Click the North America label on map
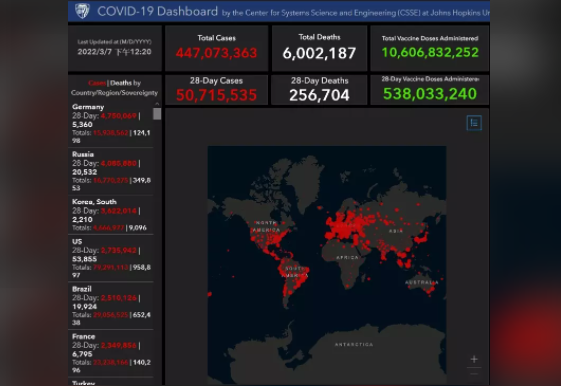561x386 pixels. click(267, 226)
